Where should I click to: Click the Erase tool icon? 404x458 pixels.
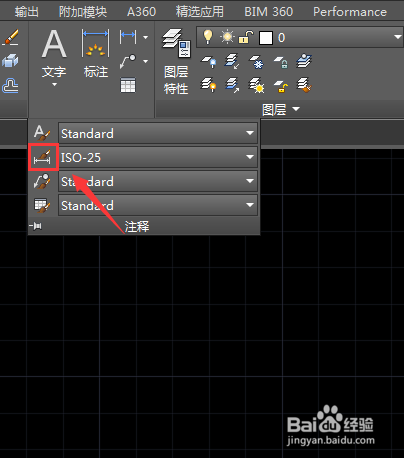pyautogui.click(x=10, y=37)
